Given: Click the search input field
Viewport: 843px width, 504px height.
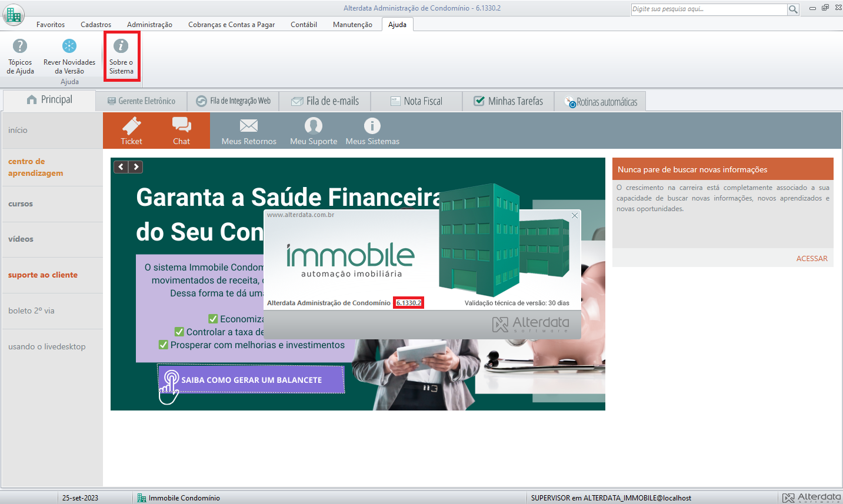Looking at the screenshot, I should pos(709,9).
